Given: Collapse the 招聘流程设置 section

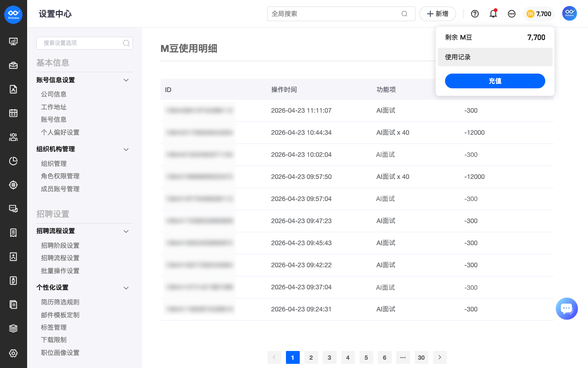Looking at the screenshot, I should pyautogui.click(x=126, y=231).
